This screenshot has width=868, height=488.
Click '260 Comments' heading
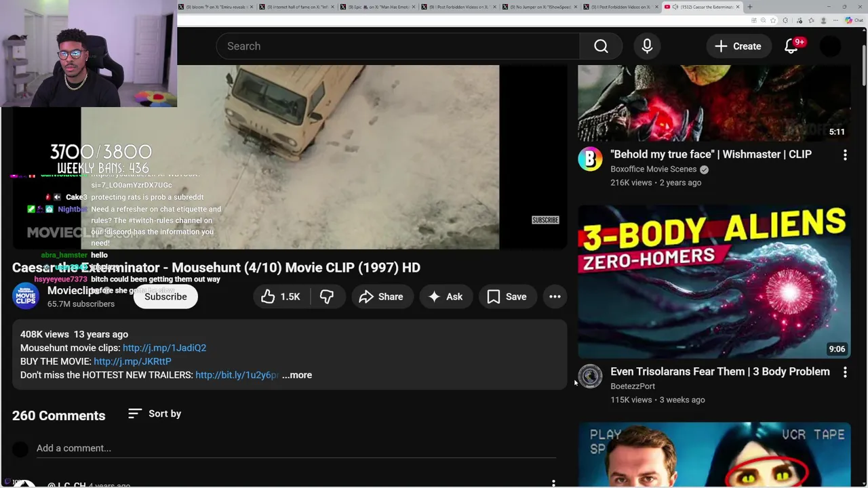pos(58,415)
